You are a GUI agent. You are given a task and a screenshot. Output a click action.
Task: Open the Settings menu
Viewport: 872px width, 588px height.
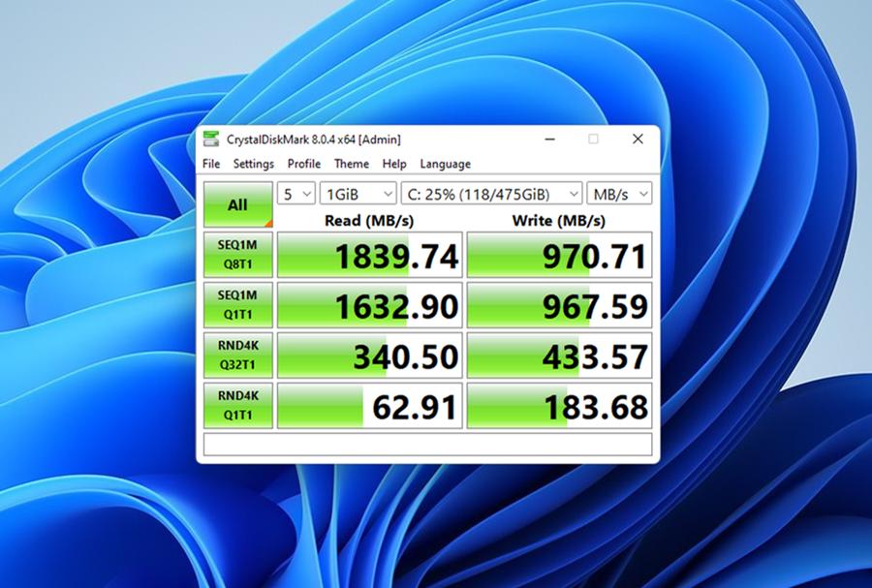[x=253, y=164]
